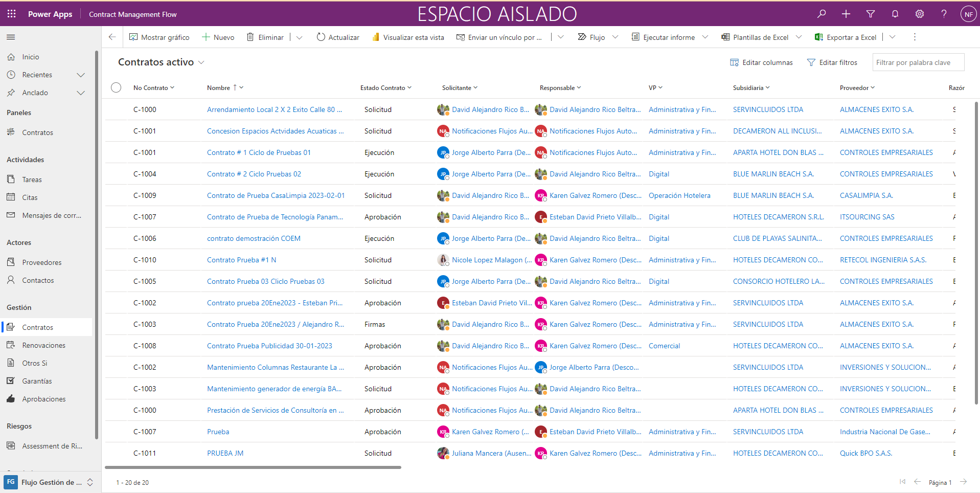Image resolution: width=980 pixels, height=493 pixels.
Task: Click Plantillas de Excel command
Action: [755, 37]
